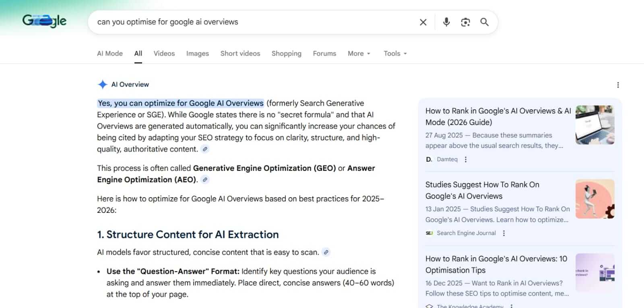Select the Forums tab
Viewport: 644px width, 308px height.
click(324, 54)
